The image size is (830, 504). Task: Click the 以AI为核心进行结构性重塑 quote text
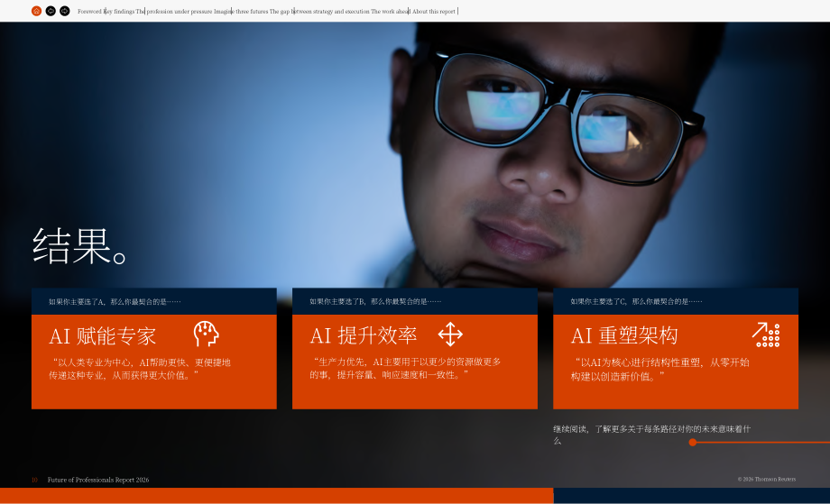click(x=660, y=369)
